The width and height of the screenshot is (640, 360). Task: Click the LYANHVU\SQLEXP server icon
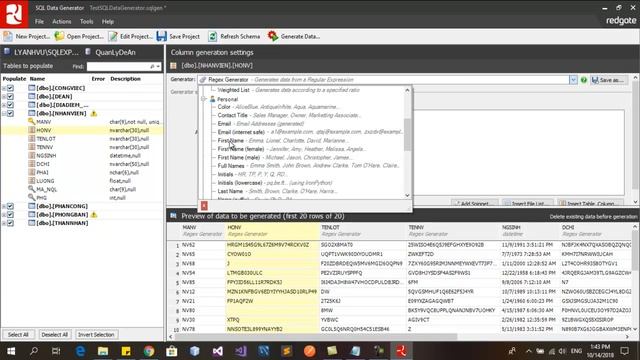click(7, 52)
